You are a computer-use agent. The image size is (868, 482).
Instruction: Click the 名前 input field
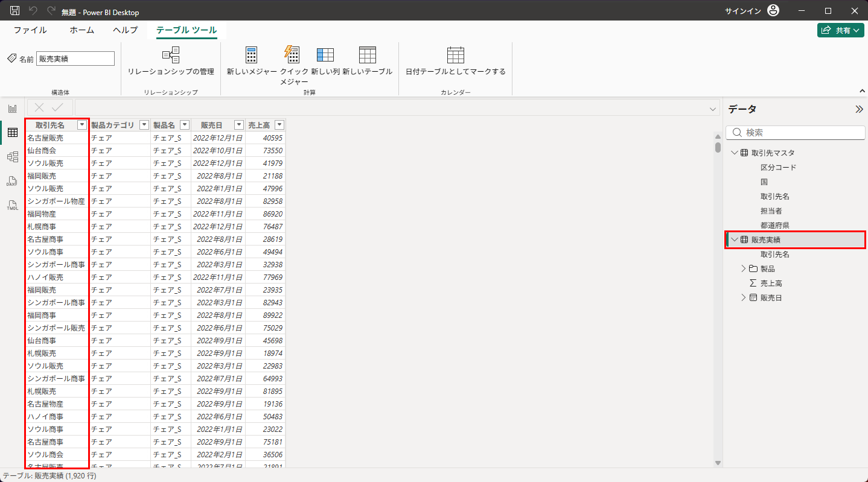pos(75,59)
